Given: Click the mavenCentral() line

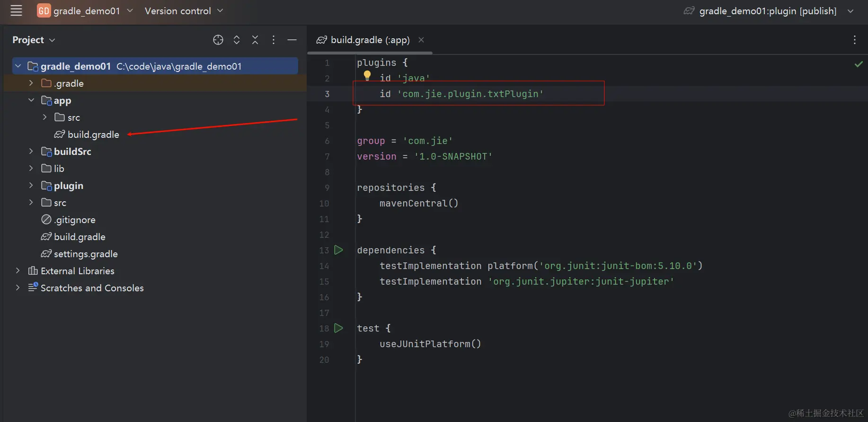Looking at the screenshot, I should click(419, 203).
